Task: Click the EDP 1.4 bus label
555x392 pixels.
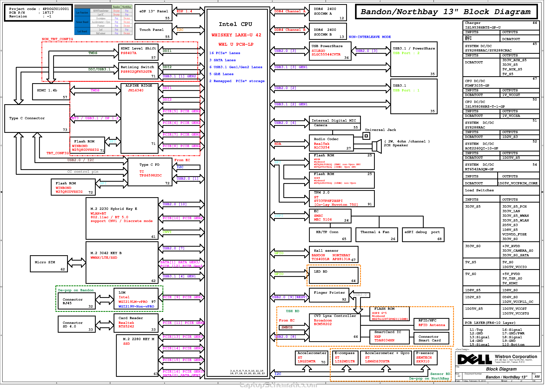Action: [185, 11]
